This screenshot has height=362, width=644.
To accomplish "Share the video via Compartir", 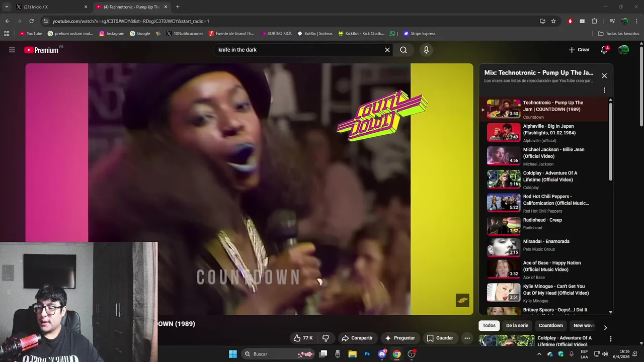I will [x=357, y=338].
